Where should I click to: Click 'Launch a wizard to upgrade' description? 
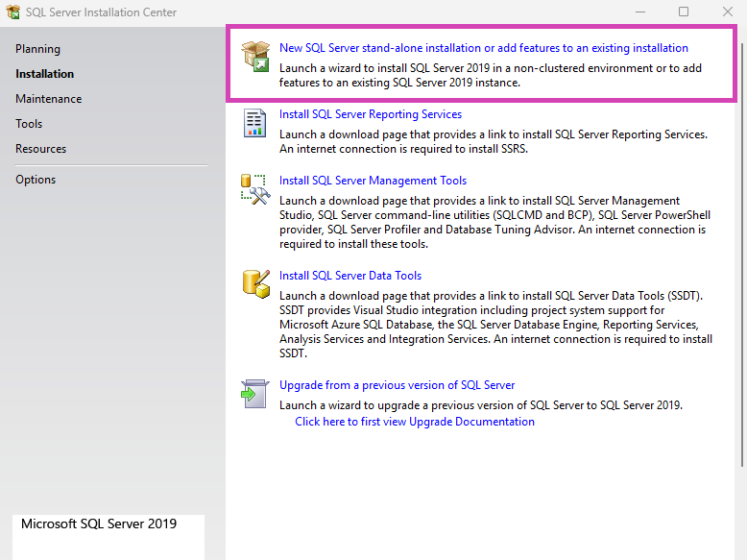point(481,405)
